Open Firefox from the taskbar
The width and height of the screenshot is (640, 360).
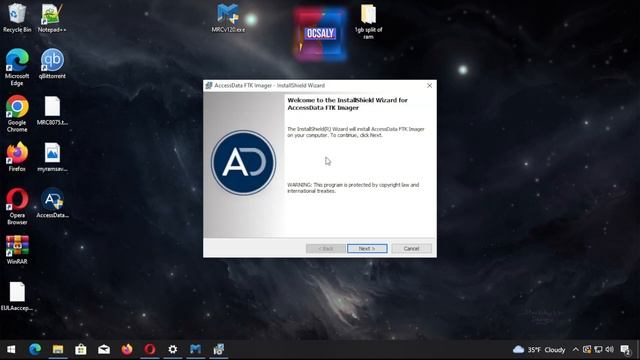pyautogui.click(x=127, y=349)
